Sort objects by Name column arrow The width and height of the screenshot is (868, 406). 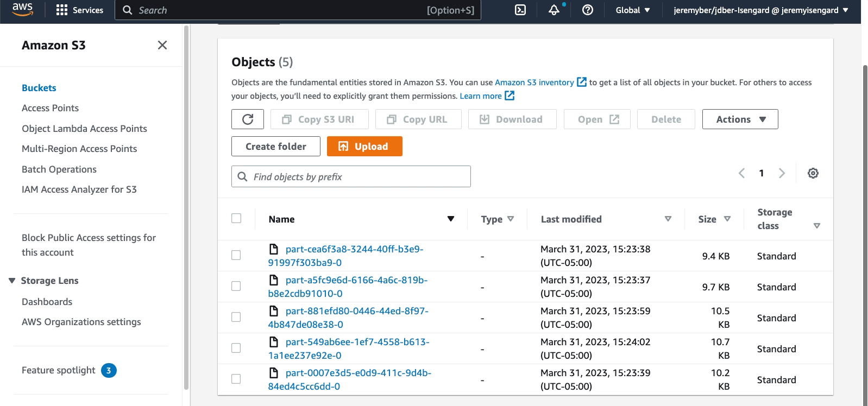click(450, 219)
